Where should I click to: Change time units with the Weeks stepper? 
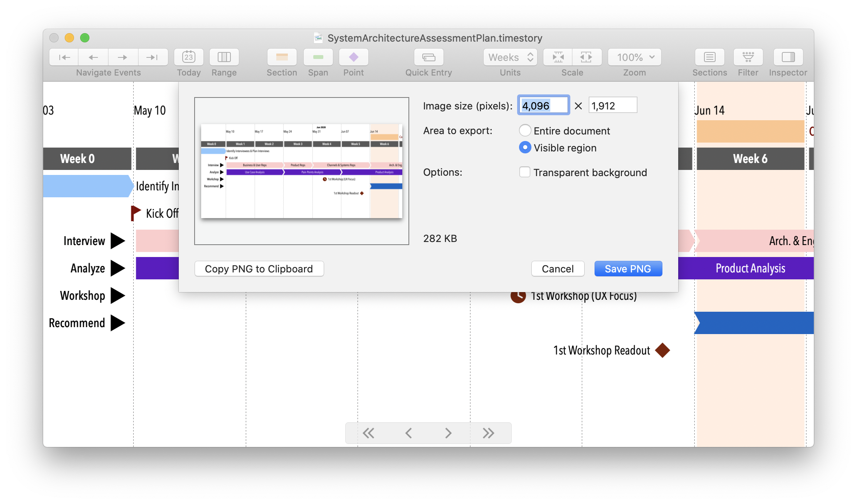point(531,57)
